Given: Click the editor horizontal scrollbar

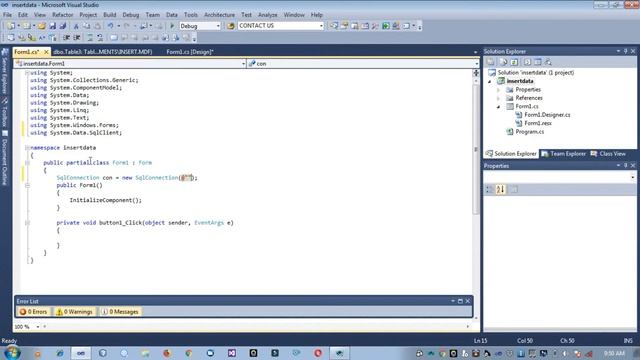Looking at the screenshot, I should pos(256,327).
